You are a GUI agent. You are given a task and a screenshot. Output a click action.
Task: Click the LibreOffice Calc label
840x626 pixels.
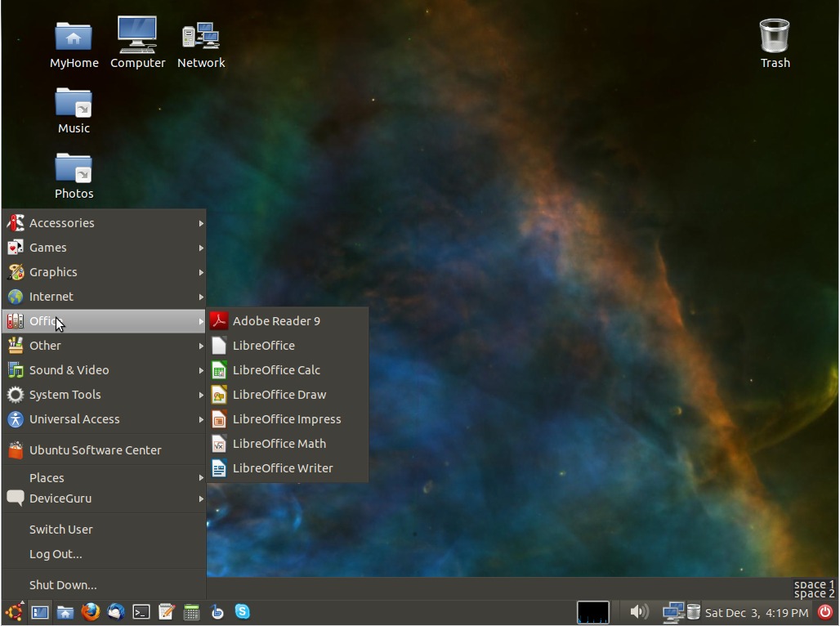[x=276, y=370]
